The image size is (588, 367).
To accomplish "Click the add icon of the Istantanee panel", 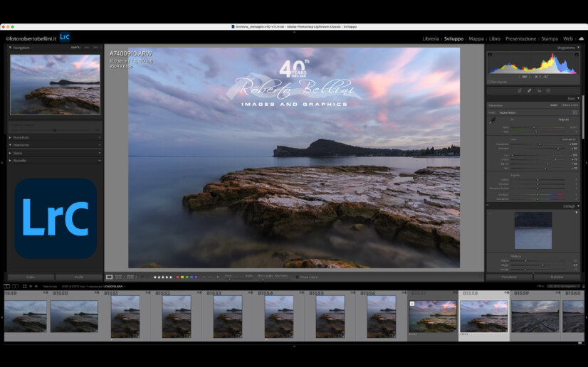I will click(100, 145).
